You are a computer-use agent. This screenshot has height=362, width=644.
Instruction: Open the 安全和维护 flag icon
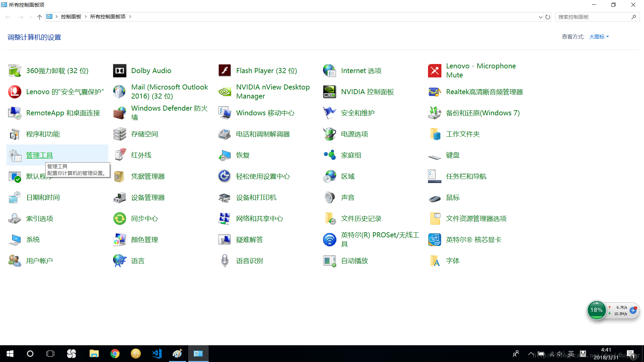pyautogui.click(x=330, y=113)
